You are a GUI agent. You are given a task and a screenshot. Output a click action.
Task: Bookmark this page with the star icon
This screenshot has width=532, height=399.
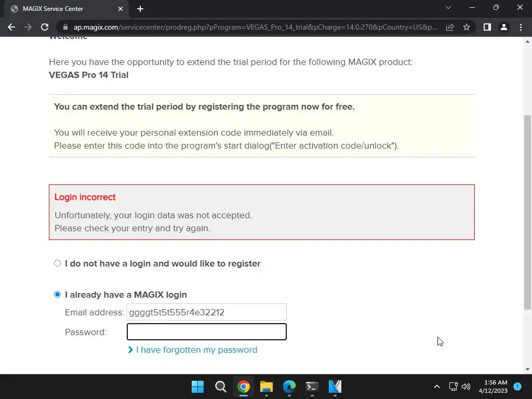click(x=467, y=27)
